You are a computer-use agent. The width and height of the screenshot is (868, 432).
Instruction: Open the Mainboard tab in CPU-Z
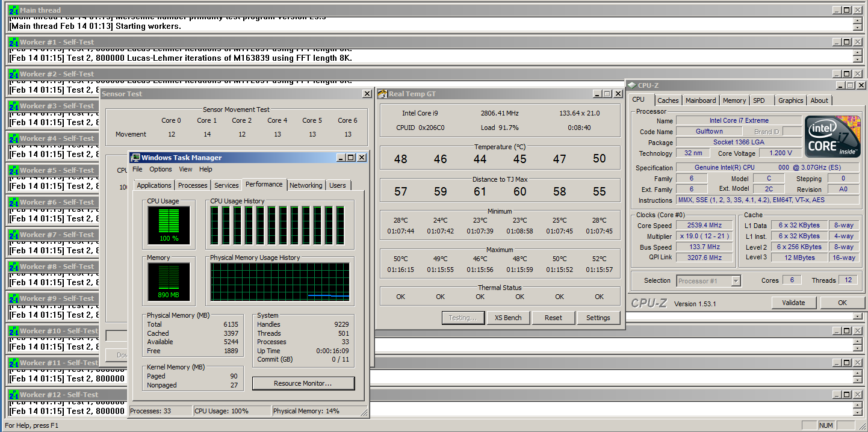(x=701, y=100)
